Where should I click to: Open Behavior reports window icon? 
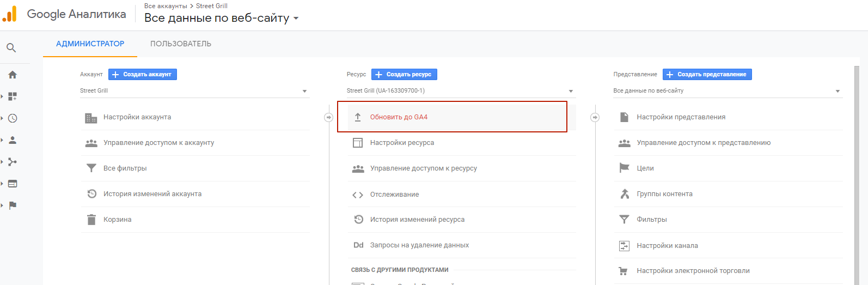tap(13, 184)
